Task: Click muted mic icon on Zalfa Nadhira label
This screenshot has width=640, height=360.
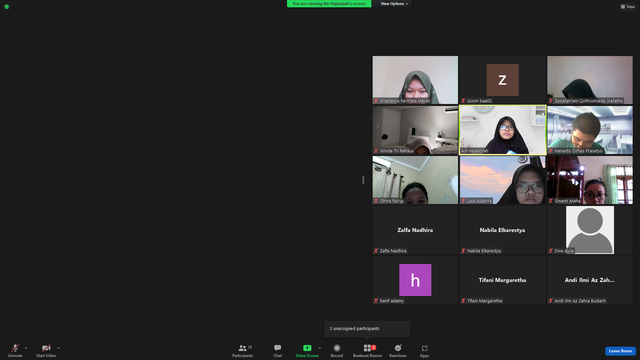Action: coord(376,251)
